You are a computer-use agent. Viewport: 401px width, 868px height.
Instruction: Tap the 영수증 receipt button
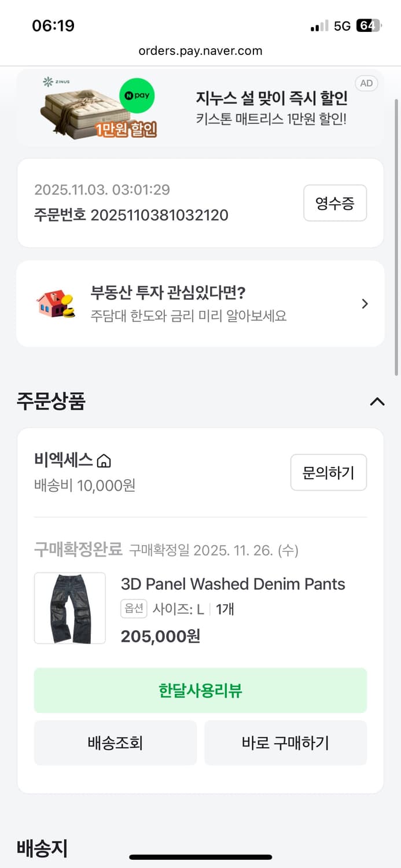point(335,203)
